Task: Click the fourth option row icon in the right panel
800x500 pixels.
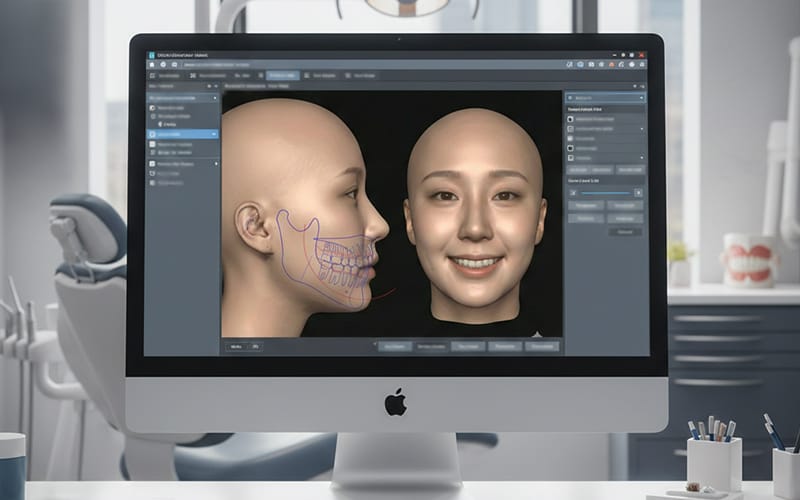Action: click(570, 148)
